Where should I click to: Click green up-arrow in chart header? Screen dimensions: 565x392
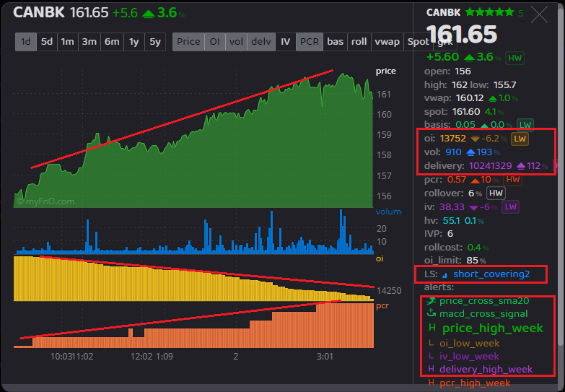[x=149, y=14]
